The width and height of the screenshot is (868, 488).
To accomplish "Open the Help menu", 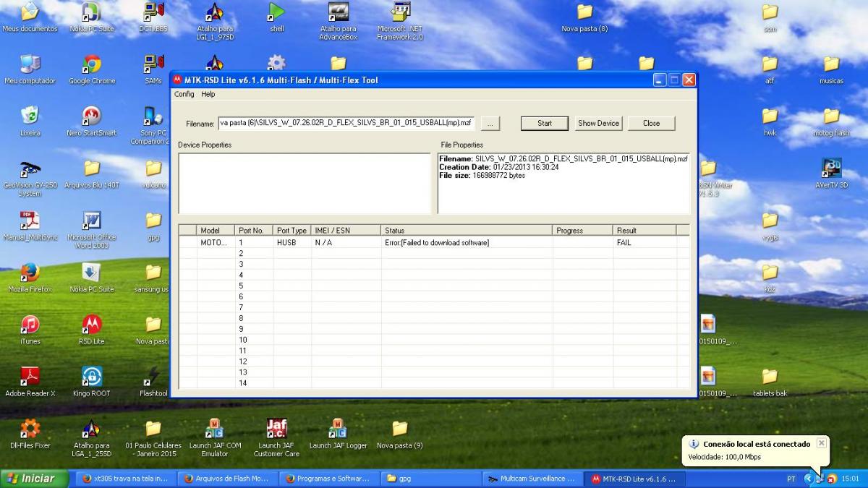I will [208, 94].
